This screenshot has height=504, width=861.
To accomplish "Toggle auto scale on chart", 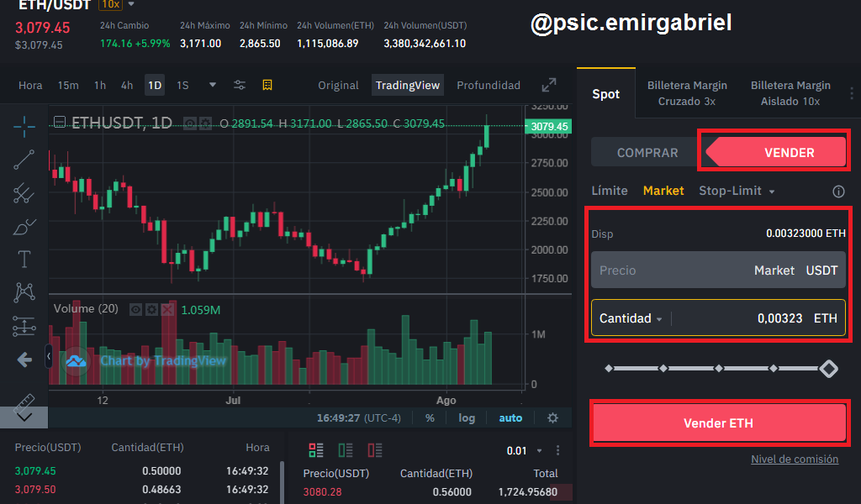I will tap(510, 417).
